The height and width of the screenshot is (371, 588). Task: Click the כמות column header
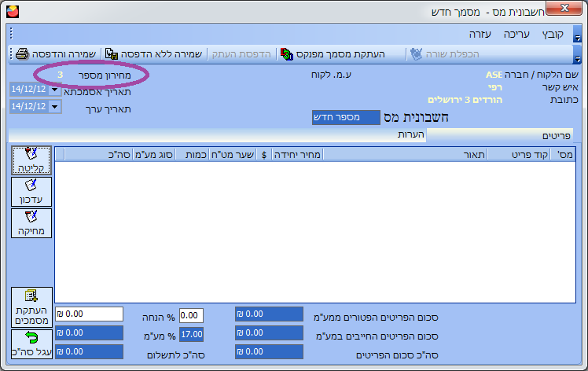pyautogui.click(x=192, y=155)
